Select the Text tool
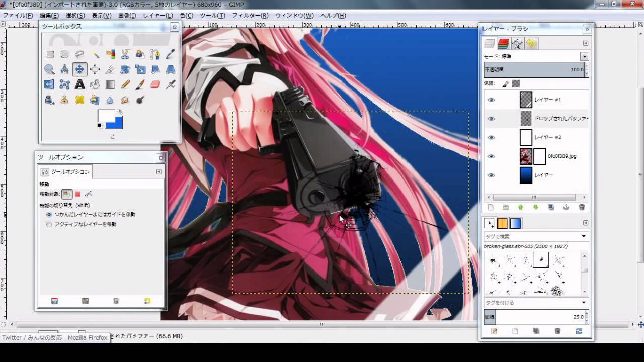644x362 pixels. (79, 84)
